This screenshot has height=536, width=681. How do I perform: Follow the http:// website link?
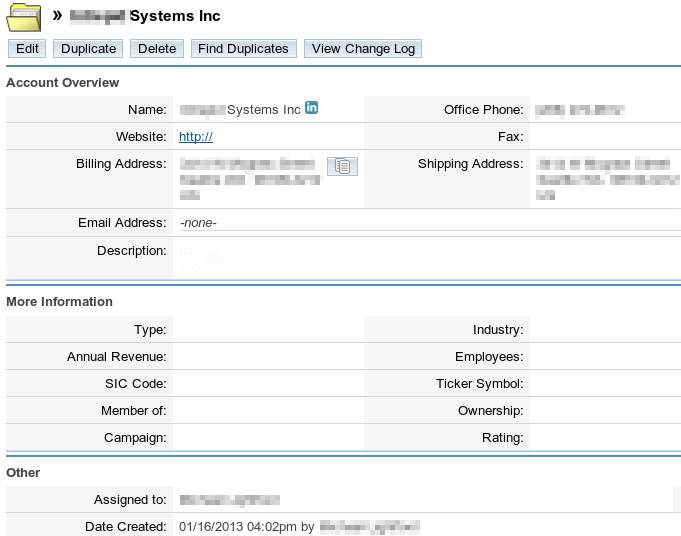click(196, 137)
